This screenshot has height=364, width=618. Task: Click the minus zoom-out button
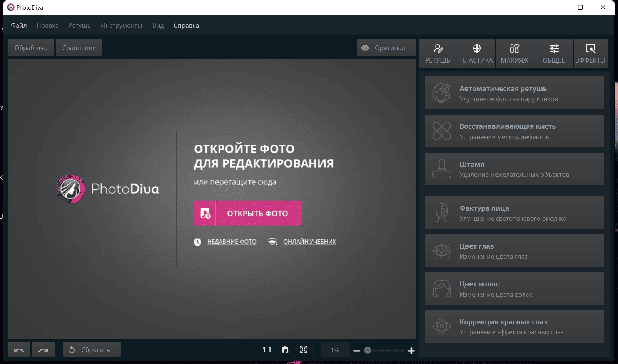(357, 351)
